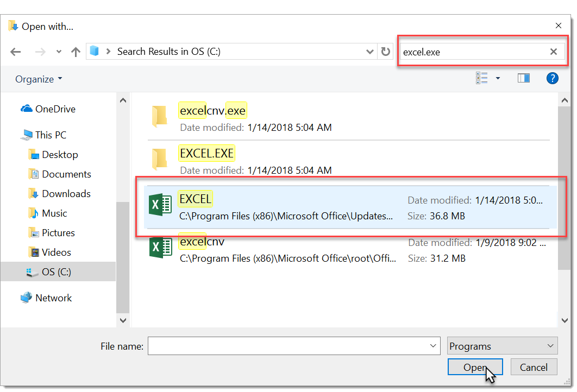The width and height of the screenshot is (577, 392).
Task: Select OneDrive in the sidebar
Action: click(55, 109)
